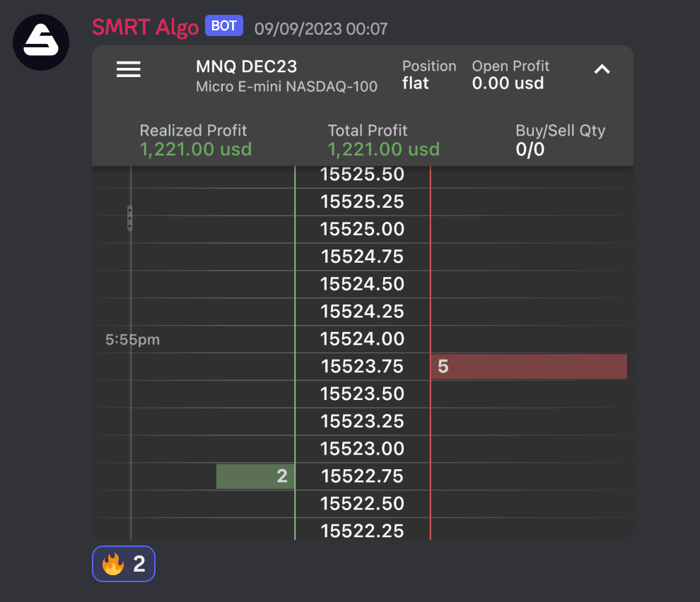Open the hamburger menu icon
Image resolution: width=700 pixels, height=602 pixels.
[x=128, y=69]
